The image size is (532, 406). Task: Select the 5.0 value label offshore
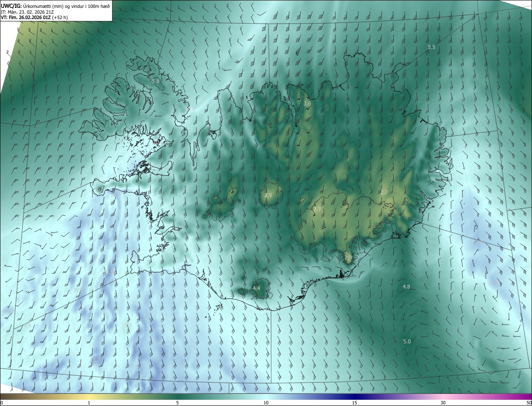(x=407, y=341)
